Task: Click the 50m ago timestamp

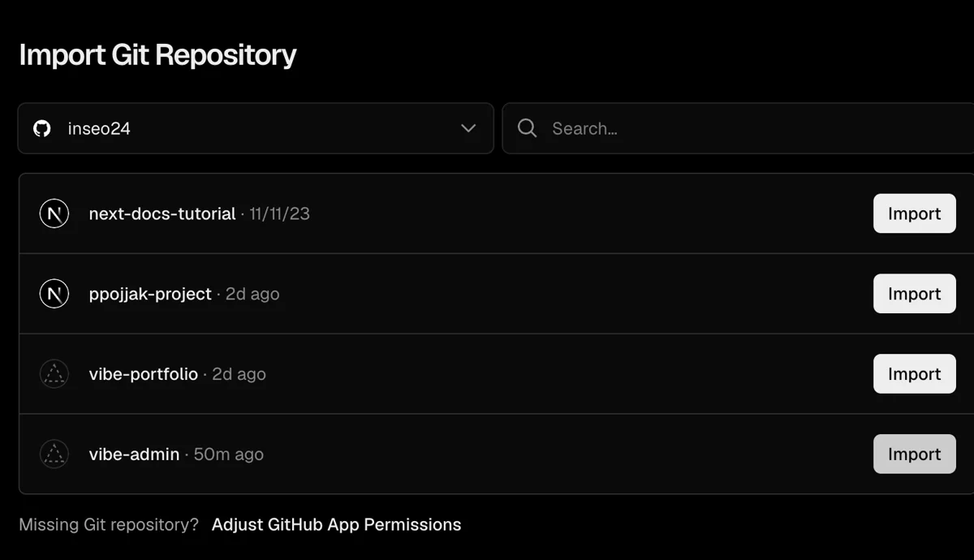Action: tap(229, 454)
